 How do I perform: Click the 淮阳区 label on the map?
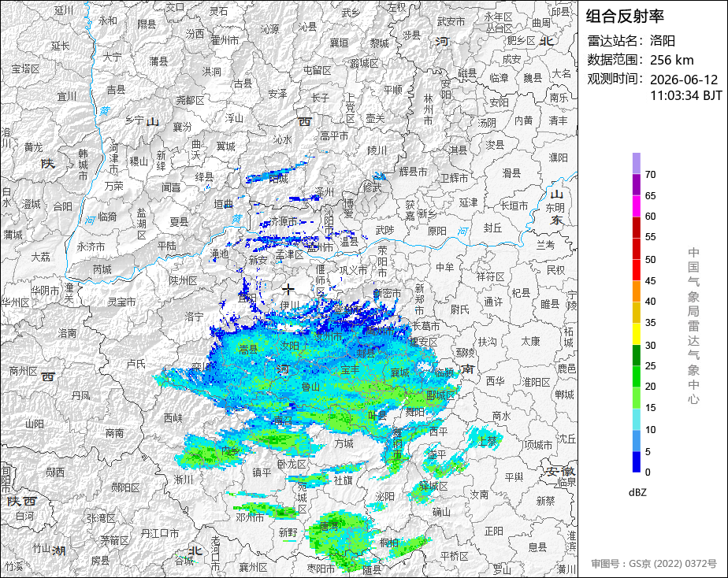(x=537, y=382)
